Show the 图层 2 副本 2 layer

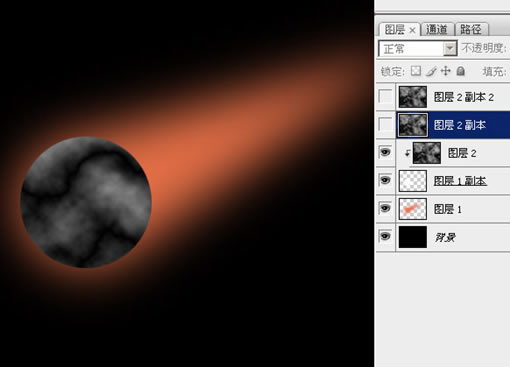[x=385, y=97]
